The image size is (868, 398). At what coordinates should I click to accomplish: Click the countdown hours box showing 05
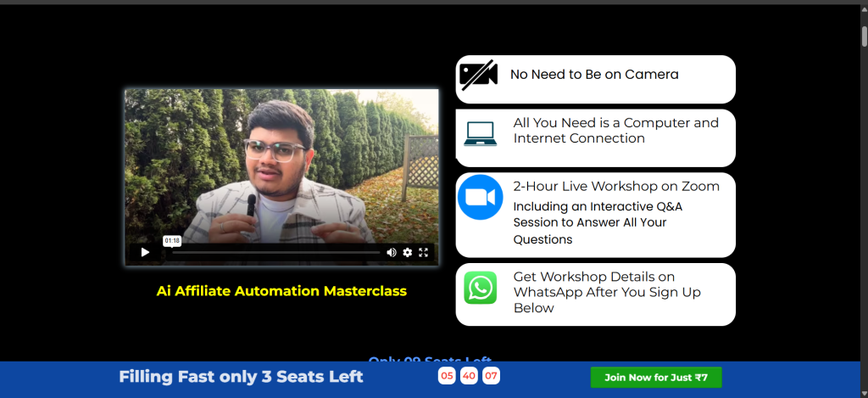coord(447,376)
